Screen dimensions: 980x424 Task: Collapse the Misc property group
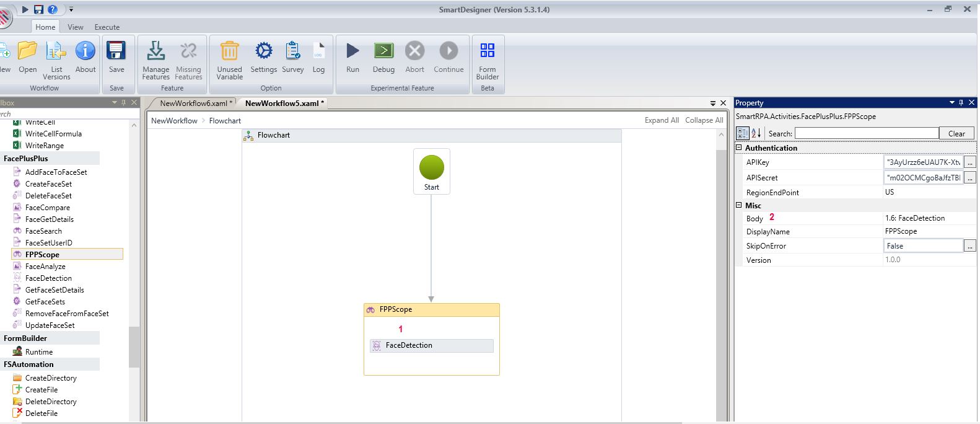point(738,205)
